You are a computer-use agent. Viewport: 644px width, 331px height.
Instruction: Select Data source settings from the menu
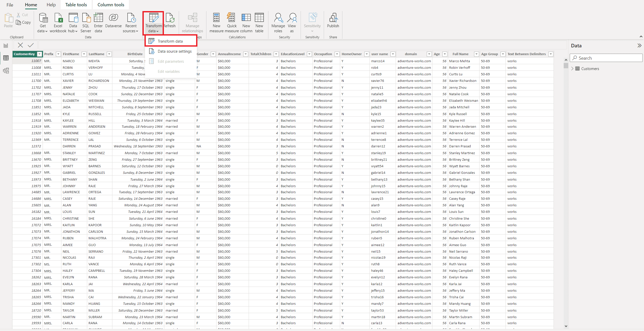(x=174, y=51)
